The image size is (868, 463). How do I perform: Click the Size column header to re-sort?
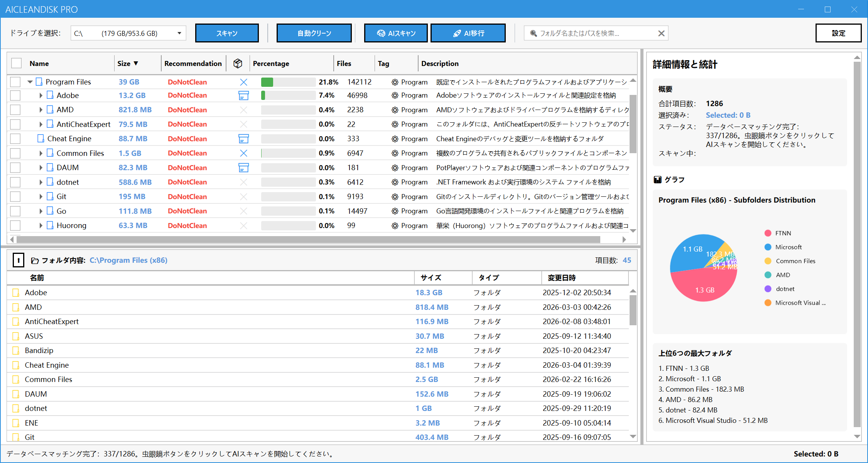(127, 63)
